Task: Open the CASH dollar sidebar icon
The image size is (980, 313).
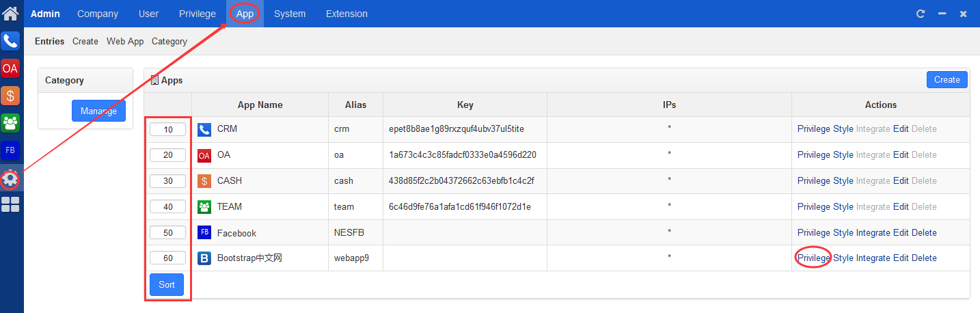Action: click(x=10, y=96)
